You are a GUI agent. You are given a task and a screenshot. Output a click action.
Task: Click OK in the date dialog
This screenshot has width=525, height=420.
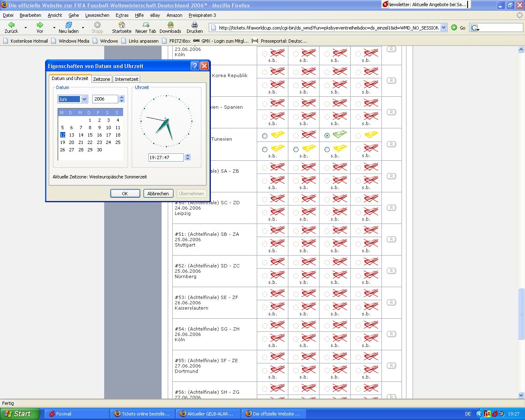125,194
